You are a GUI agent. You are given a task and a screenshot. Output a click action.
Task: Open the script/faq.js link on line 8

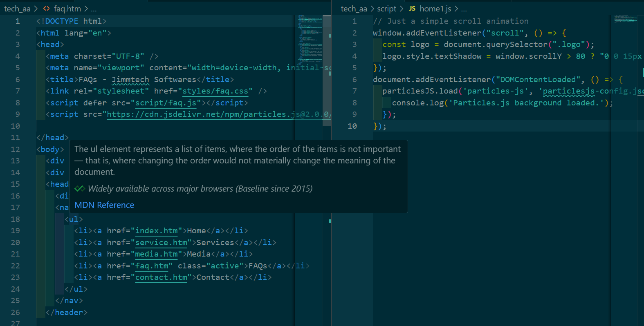click(166, 103)
